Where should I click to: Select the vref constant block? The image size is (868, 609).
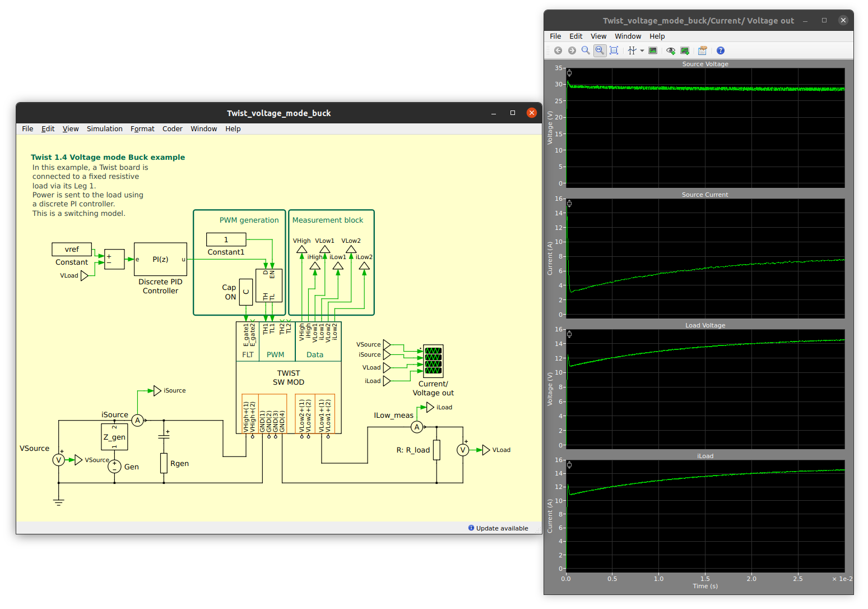(72, 249)
